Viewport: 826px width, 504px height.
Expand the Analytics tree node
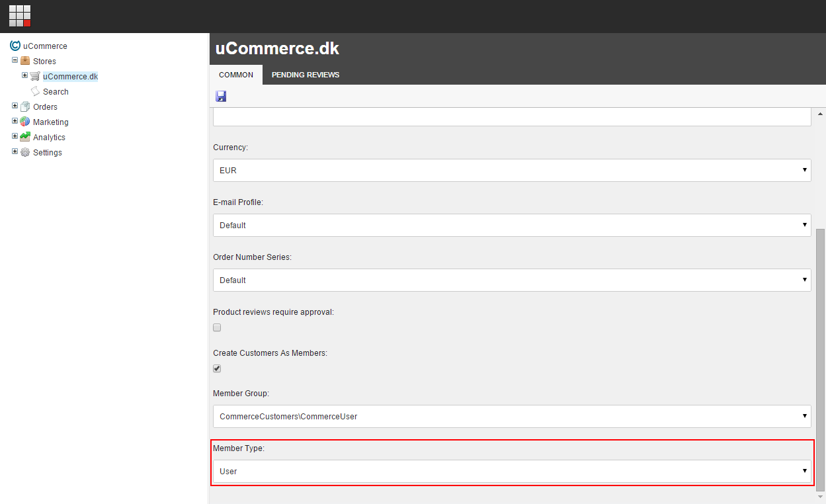coord(15,136)
